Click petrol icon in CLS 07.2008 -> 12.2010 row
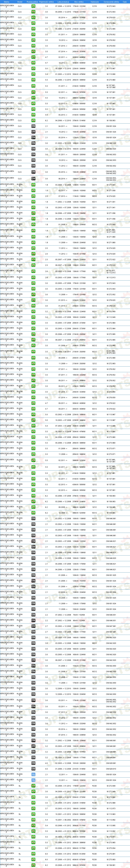The image size is (130, 868). 33,6
